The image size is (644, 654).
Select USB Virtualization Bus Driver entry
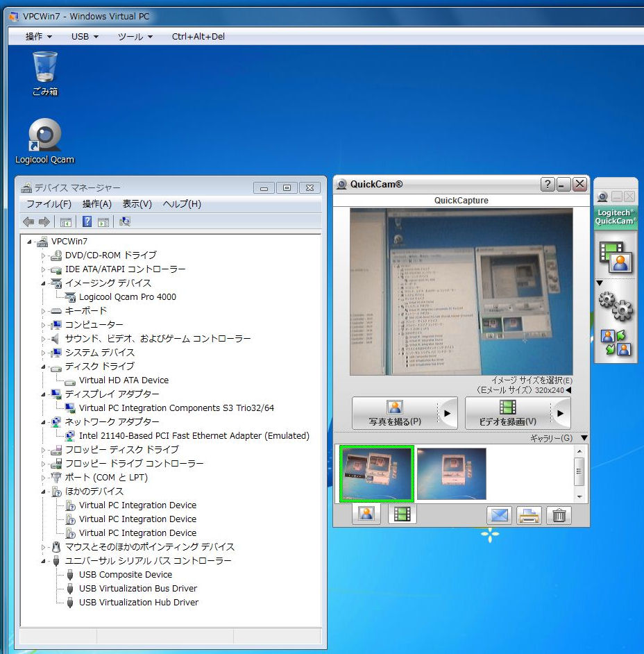(x=138, y=589)
